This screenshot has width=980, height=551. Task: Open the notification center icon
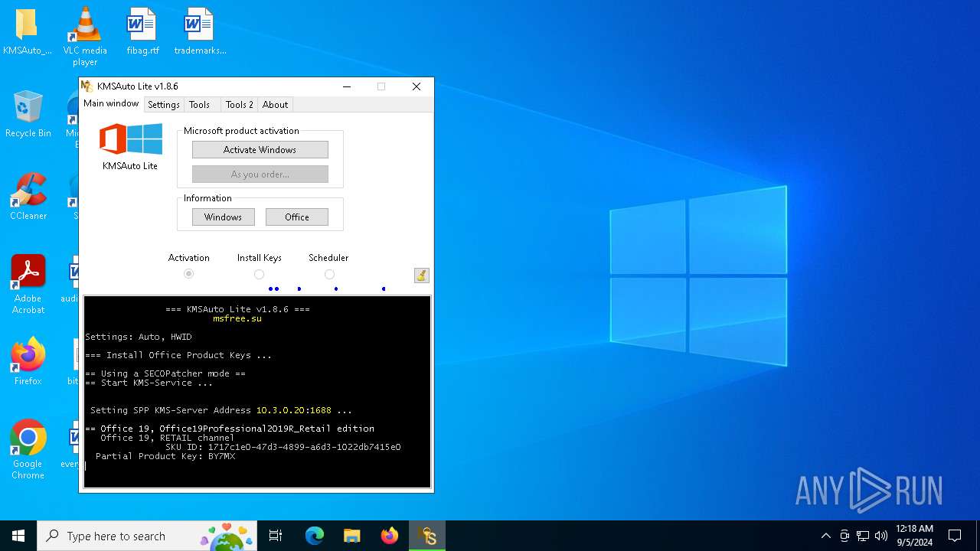pyautogui.click(x=955, y=536)
